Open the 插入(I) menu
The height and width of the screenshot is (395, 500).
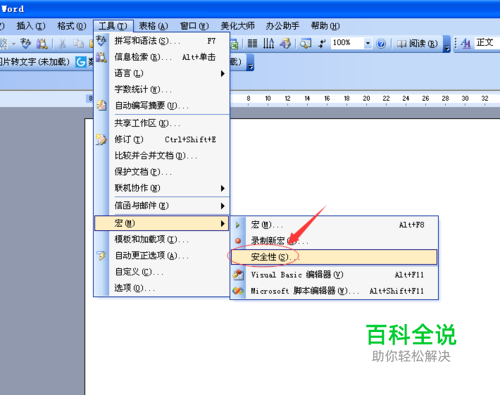coord(31,26)
